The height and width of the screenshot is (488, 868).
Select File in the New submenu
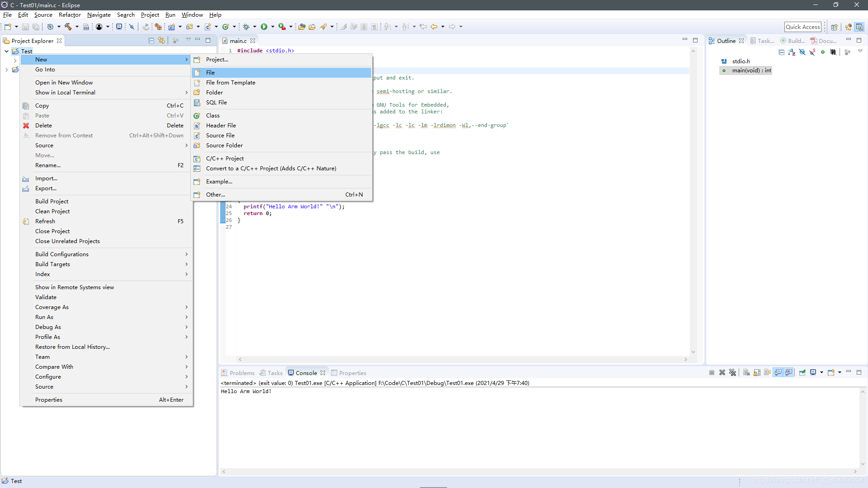pyautogui.click(x=281, y=72)
